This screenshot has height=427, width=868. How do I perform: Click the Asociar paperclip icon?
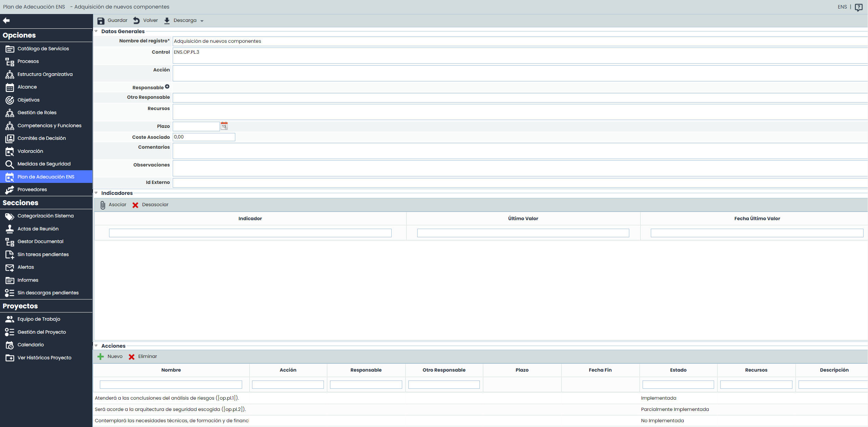click(103, 205)
